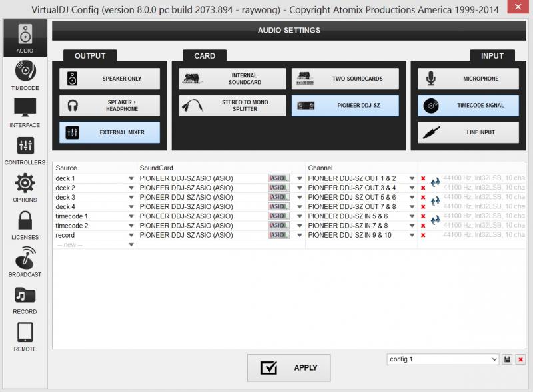533x392 pixels.
Task: Go to the Options gear section
Action: point(25,187)
